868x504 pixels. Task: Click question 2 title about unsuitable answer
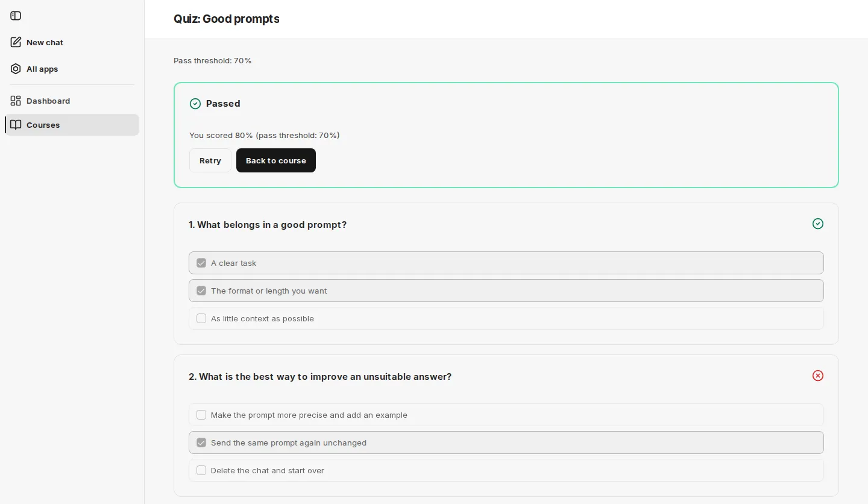click(x=320, y=377)
